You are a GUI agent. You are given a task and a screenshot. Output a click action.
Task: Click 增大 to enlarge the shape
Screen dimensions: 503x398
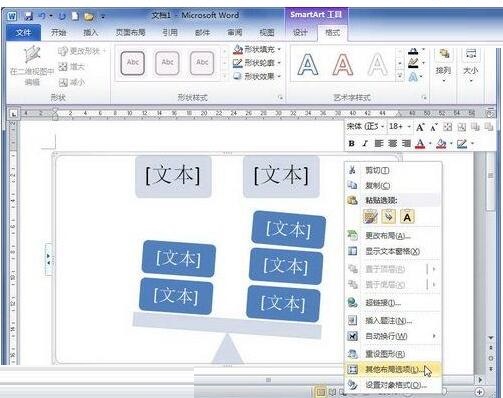(72, 67)
